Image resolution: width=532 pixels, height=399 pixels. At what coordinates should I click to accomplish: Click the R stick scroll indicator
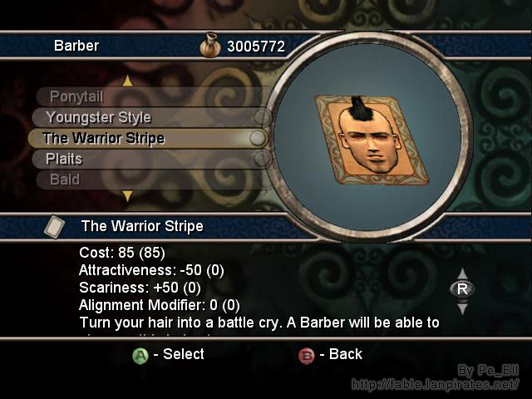click(x=462, y=288)
